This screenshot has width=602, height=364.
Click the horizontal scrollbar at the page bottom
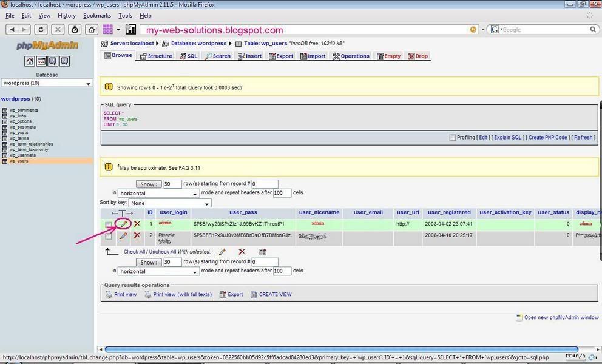point(341,349)
